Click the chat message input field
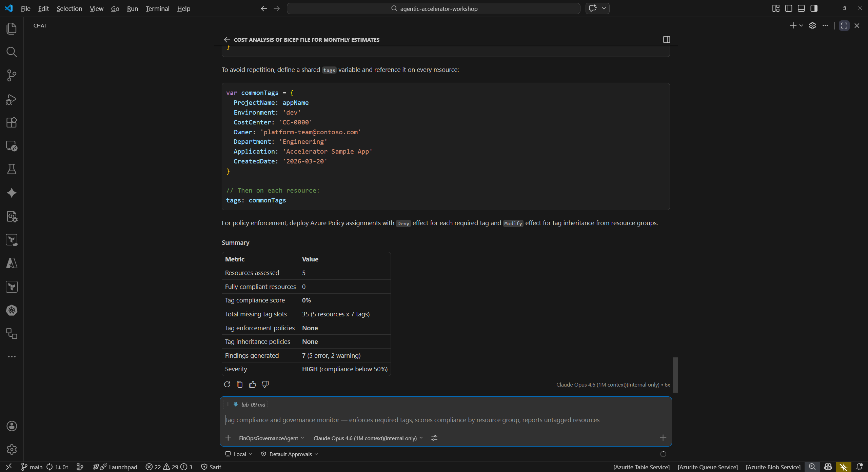The width and height of the screenshot is (868, 472). coord(407,420)
